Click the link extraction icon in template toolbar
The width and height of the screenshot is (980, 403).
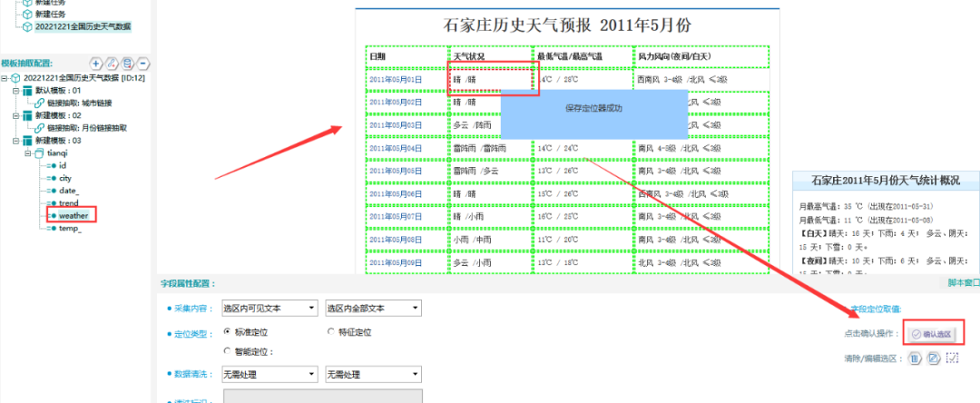[113, 63]
